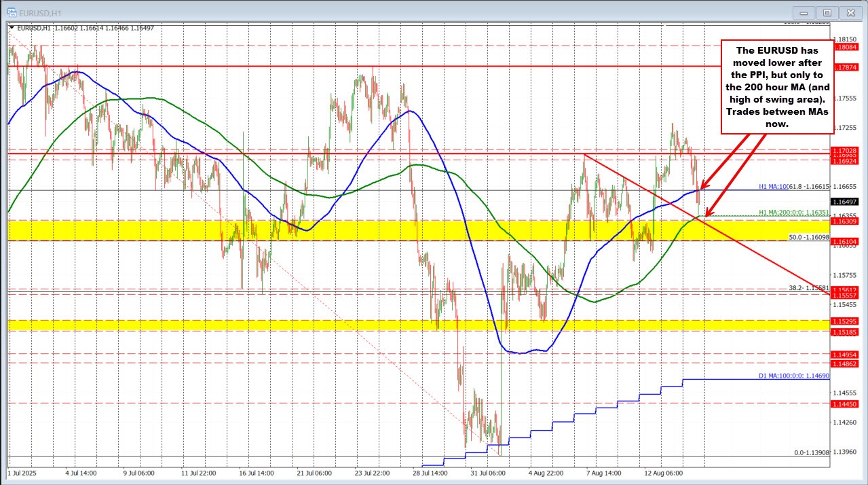The width and height of the screenshot is (868, 485).
Task: Click the small triangle before the EURUSD,H1 chart label
Action: coord(12,28)
